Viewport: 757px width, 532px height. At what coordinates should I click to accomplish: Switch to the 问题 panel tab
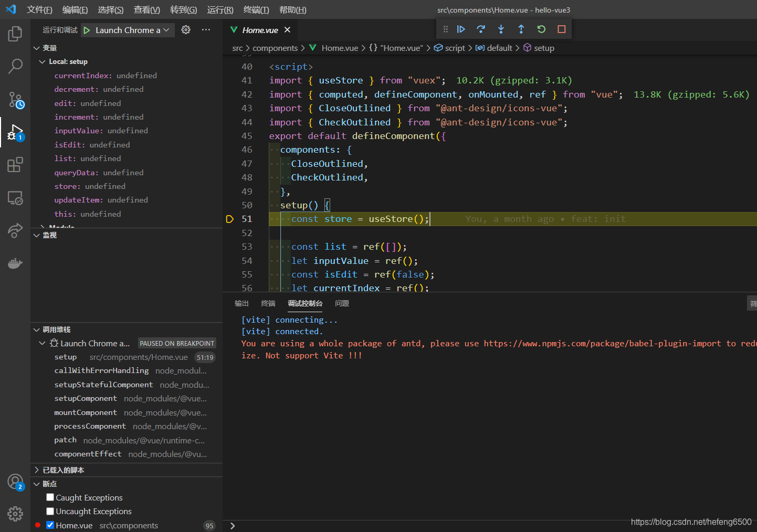tap(342, 303)
